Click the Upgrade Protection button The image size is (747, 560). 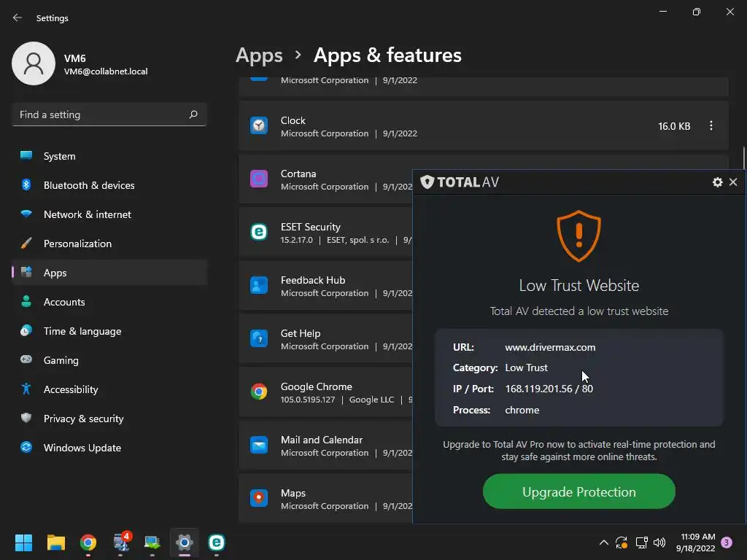tap(578, 491)
